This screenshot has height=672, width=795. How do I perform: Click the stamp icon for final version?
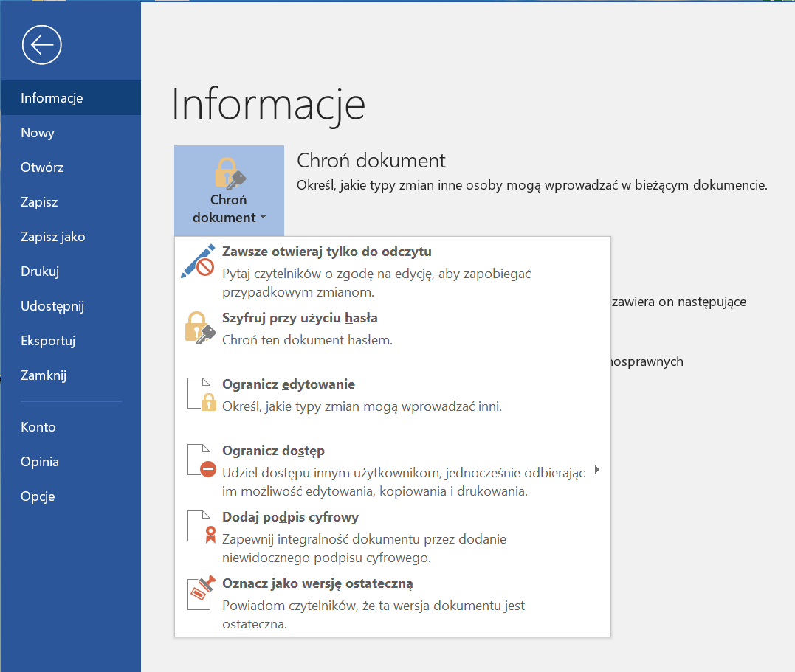202,593
